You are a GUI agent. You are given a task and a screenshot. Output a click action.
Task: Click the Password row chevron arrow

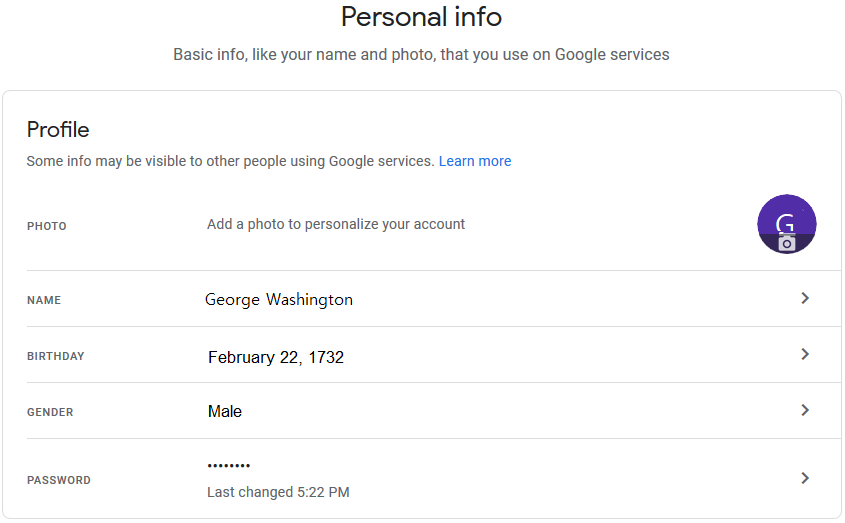(x=805, y=478)
